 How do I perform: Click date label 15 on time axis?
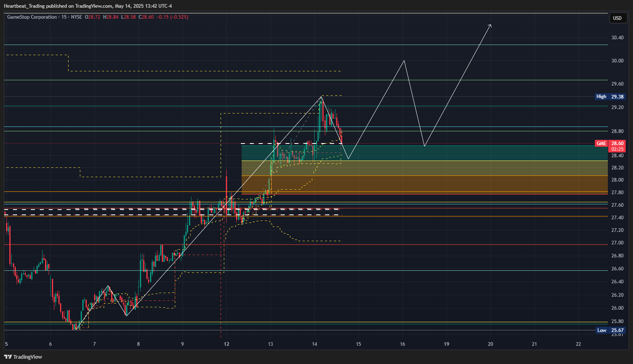coord(358,344)
